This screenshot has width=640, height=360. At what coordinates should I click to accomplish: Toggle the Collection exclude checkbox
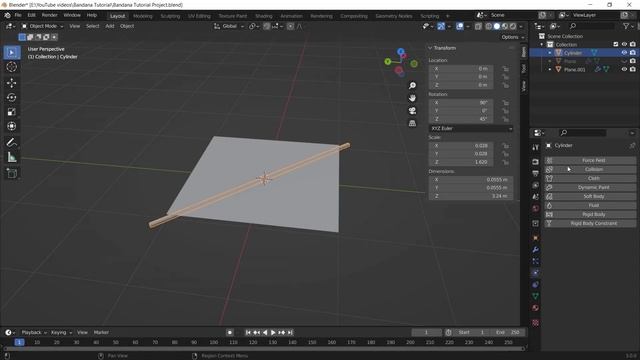(616, 44)
